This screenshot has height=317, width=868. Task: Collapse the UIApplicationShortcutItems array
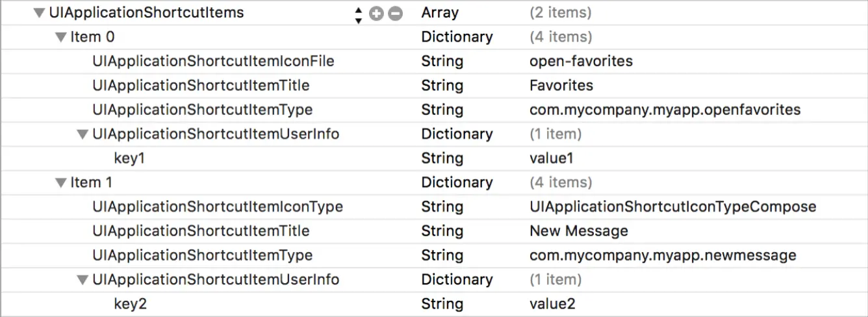click(40, 13)
